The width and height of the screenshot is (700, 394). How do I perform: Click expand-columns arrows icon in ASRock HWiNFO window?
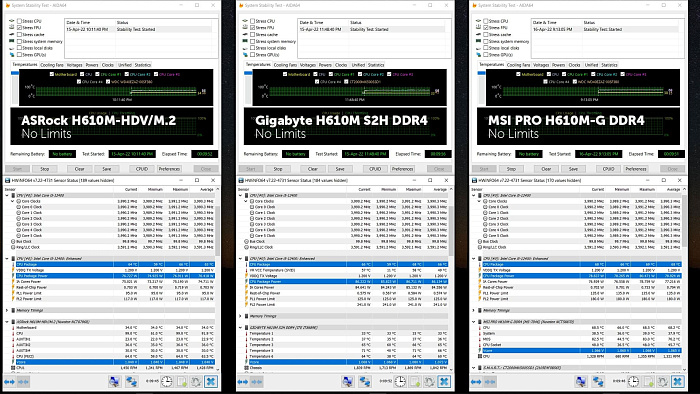coord(9,382)
